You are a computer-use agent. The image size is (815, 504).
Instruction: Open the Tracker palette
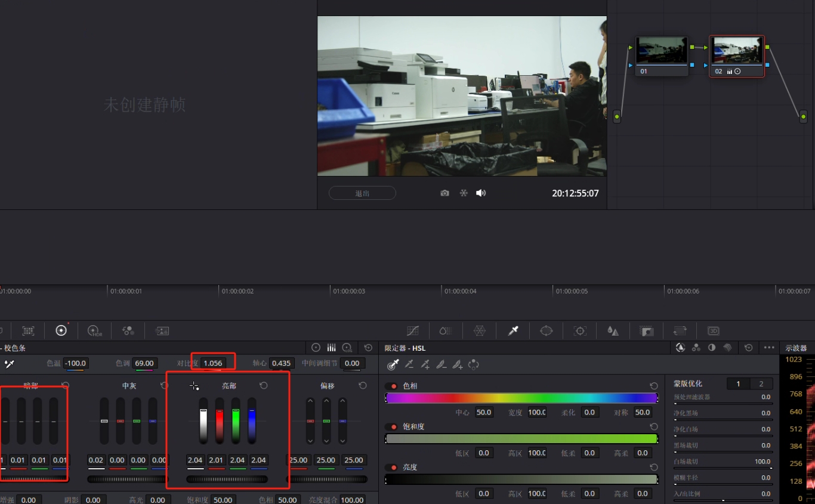(580, 330)
